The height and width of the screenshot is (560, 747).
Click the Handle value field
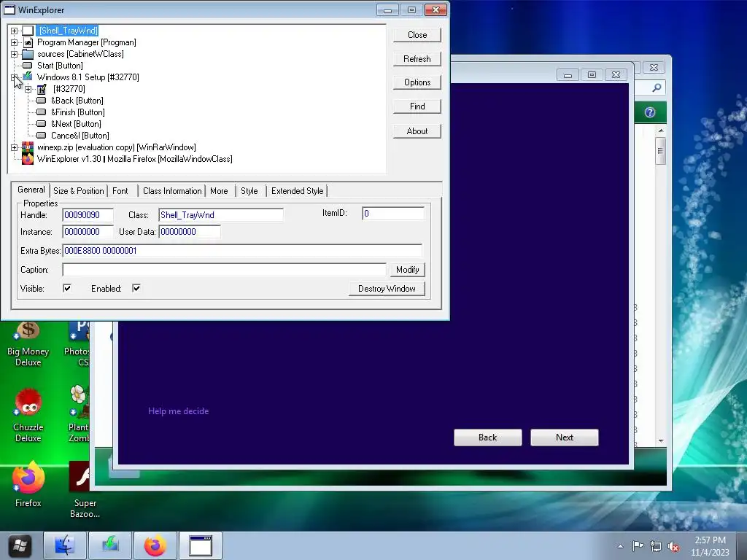coord(88,215)
